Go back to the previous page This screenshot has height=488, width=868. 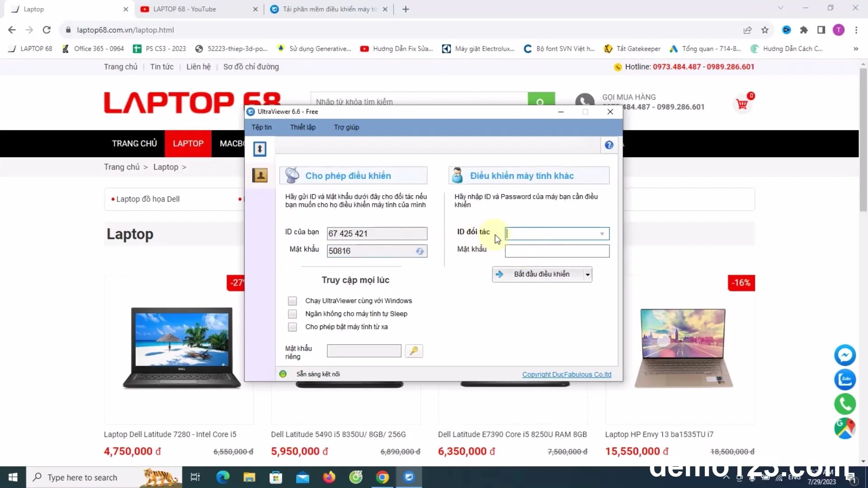12,30
